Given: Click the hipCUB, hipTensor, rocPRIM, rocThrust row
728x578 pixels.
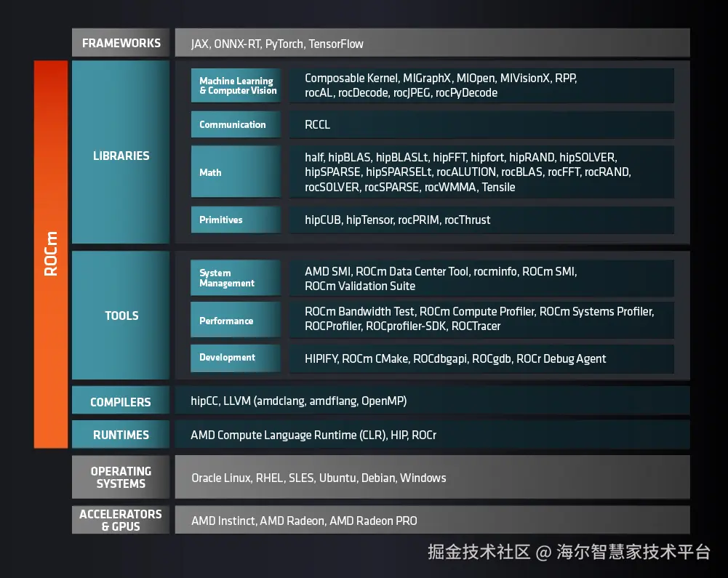Looking at the screenshot, I should (x=481, y=220).
